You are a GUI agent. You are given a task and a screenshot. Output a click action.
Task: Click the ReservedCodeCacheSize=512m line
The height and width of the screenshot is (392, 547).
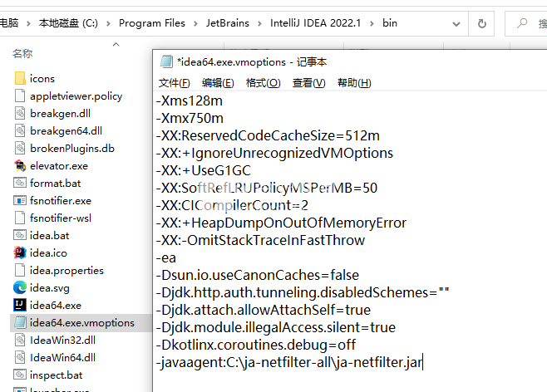(x=268, y=135)
